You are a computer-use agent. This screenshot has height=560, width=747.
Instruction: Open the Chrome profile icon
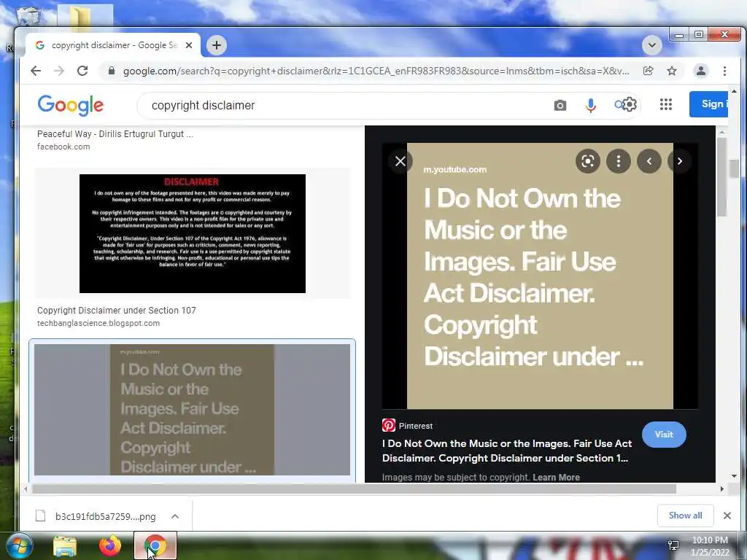(x=701, y=71)
